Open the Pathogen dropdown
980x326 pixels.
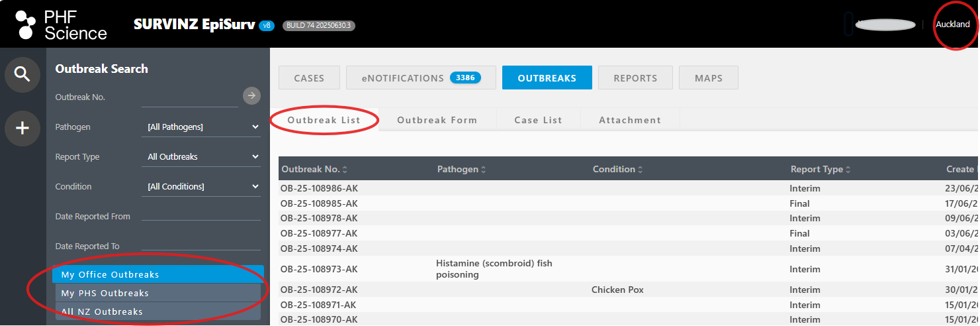coord(202,127)
